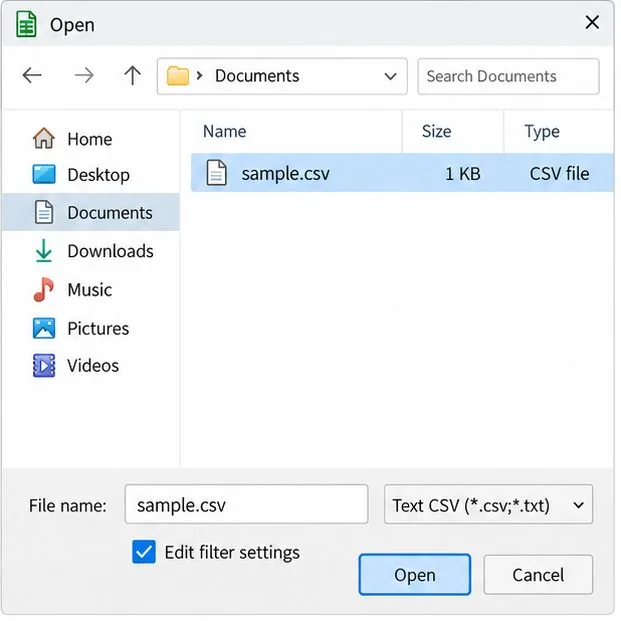The width and height of the screenshot is (621, 621).
Task: Click the Home house icon in sidebar
Action: pyautogui.click(x=44, y=138)
